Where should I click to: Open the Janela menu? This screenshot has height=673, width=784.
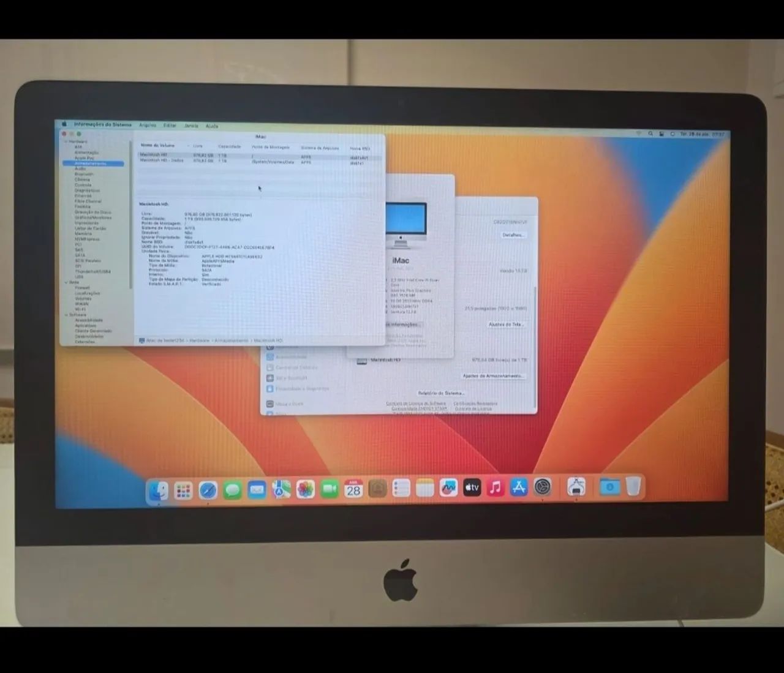coord(191,126)
